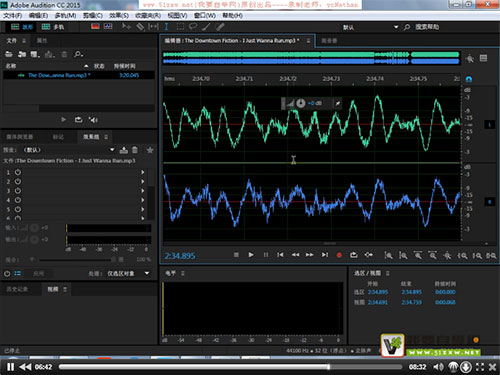Click the red record button
This screenshot has height=375, width=500.
(339, 255)
